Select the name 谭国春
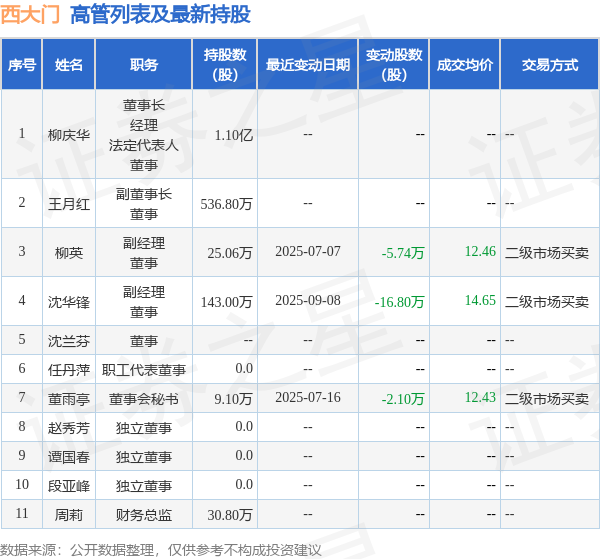The image size is (600, 559). [69, 457]
